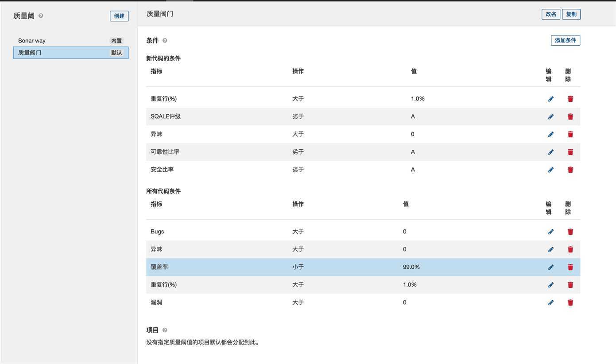Edit the SQALE评级 condition
The image size is (616, 364).
tap(551, 116)
